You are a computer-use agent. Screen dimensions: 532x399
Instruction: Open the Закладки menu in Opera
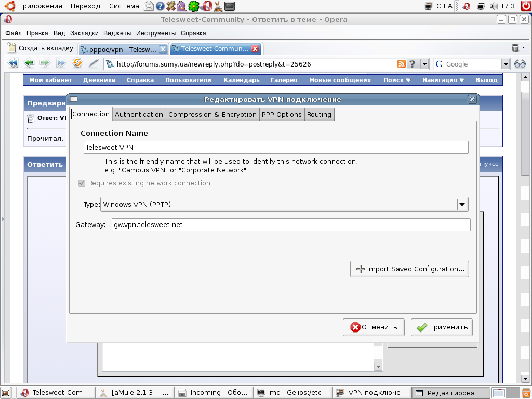point(84,33)
